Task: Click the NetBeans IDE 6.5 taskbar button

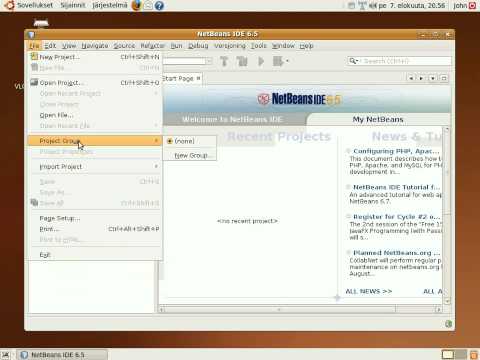Action: [62, 355]
